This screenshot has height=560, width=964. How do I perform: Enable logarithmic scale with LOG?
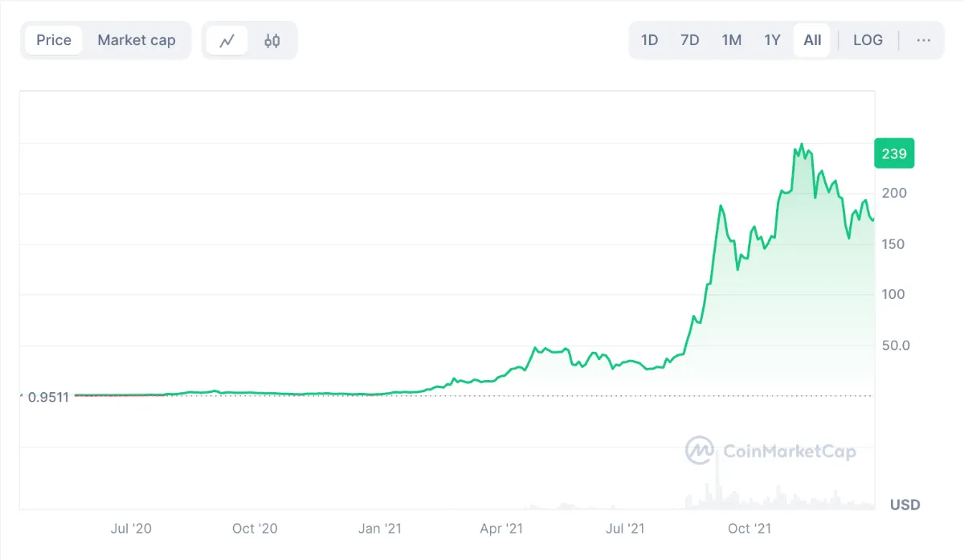[868, 40]
